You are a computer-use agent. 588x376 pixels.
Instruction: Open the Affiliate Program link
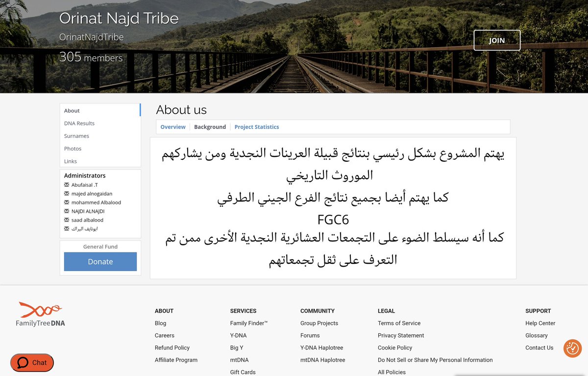pos(176,360)
